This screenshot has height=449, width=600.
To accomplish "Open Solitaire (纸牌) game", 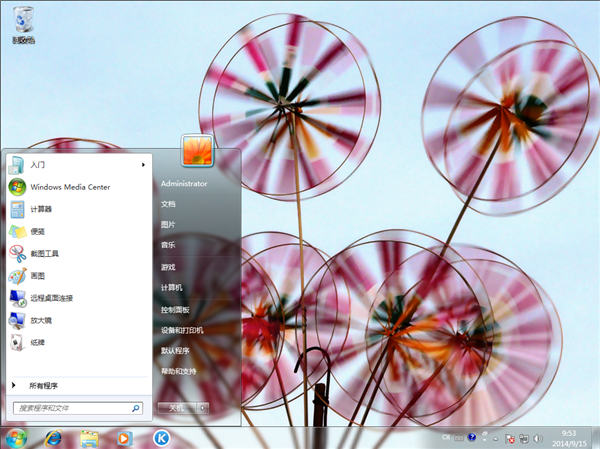I will point(37,342).
